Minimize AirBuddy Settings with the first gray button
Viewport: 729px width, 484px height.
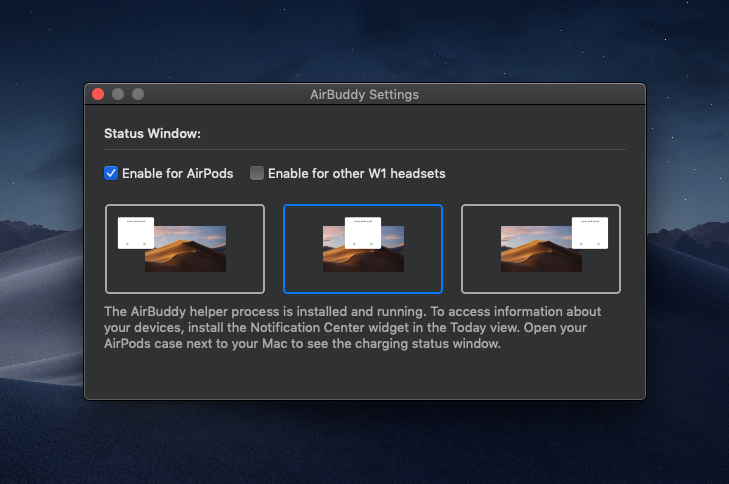pyautogui.click(x=118, y=94)
